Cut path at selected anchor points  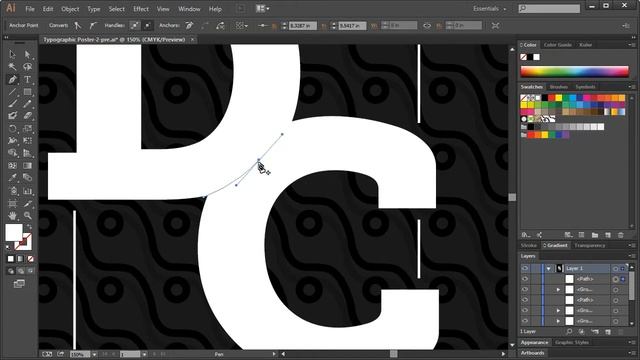(220, 25)
